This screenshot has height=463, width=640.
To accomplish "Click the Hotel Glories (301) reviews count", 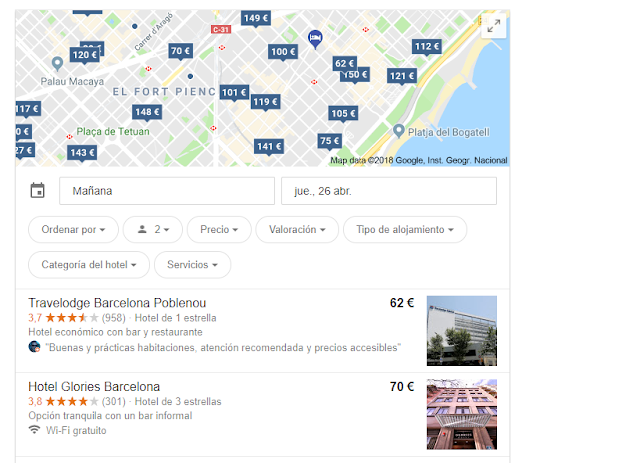I will 113,402.
